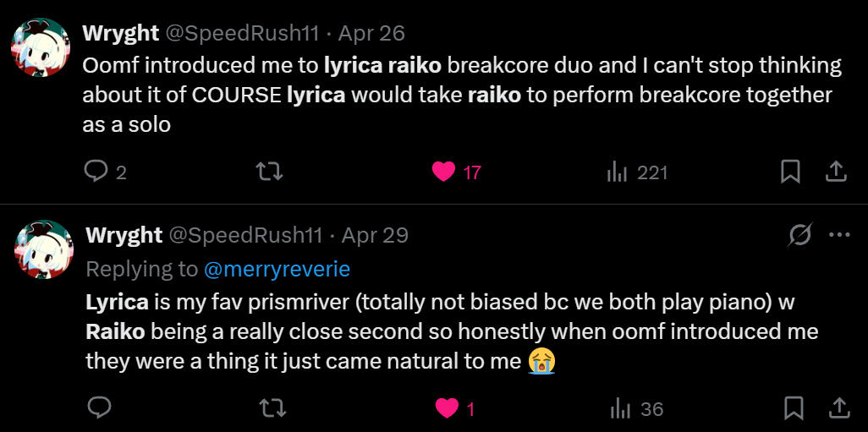Screen dimensions: 868x432
Task: Unlike the Apr 26 tweet with 17 likes
Action: tap(444, 172)
